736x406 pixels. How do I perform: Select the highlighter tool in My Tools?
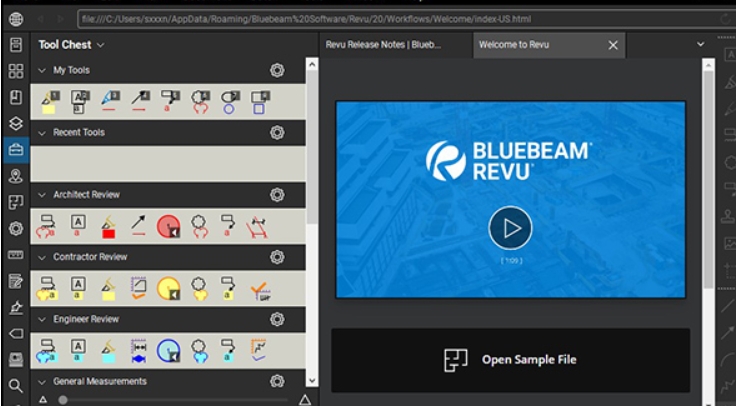coord(46,101)
